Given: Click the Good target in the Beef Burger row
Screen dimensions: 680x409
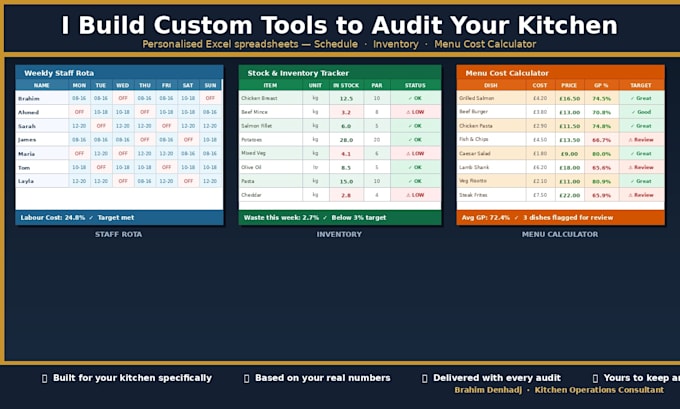Looking at the screenshot, I should [641, 112].
